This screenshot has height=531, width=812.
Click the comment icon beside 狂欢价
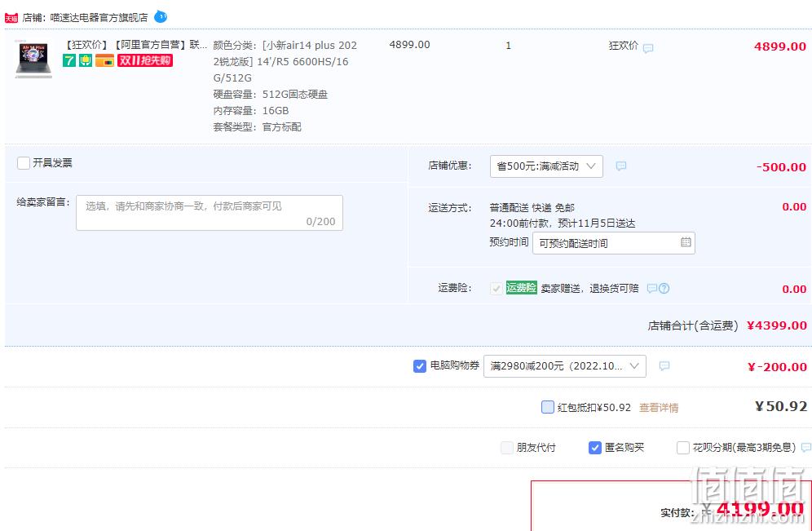pyautogui.click(x=648, y=48)
